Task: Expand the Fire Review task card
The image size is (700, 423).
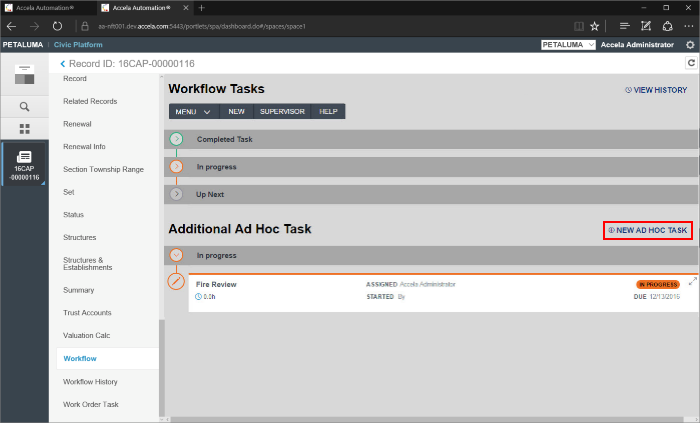Action: [x=692, y=281]
